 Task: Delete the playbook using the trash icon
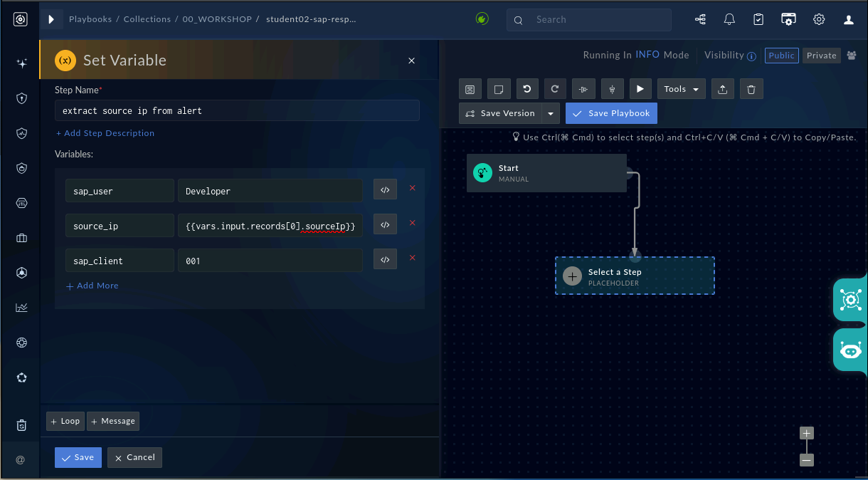point(751,89)
